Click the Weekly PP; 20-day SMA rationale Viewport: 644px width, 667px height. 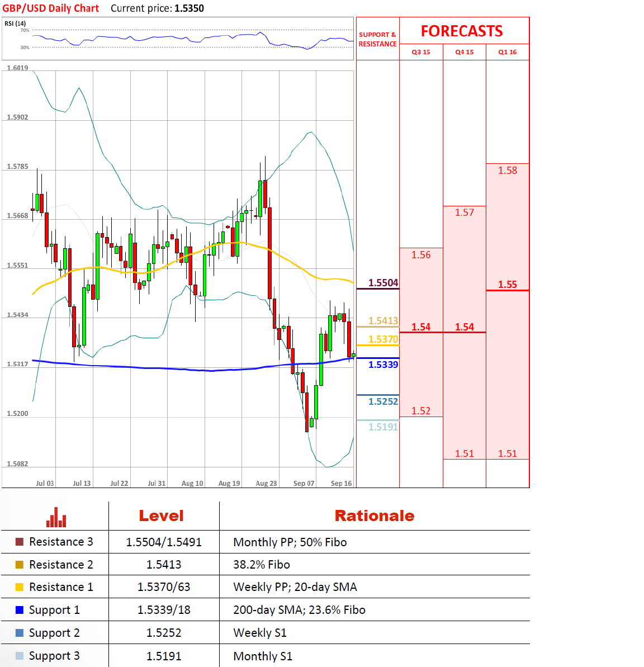click(x=295, y=588)
